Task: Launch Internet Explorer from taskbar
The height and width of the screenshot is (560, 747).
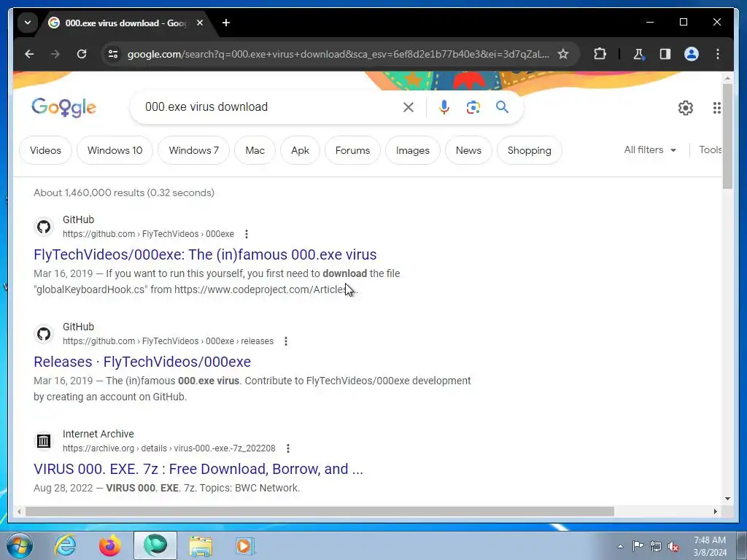Action: [x=65, y=545]
